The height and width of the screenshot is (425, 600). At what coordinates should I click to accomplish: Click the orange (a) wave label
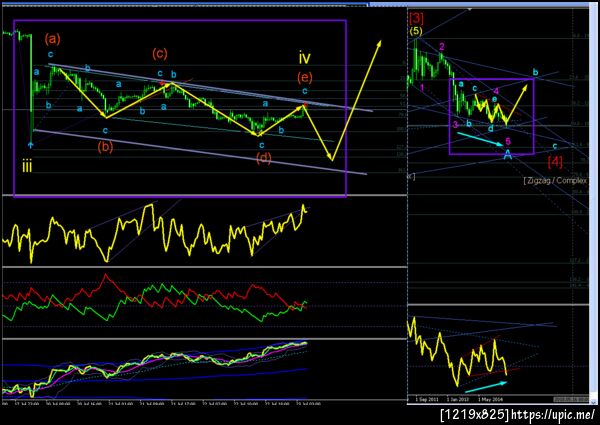[x=52, y=39]
